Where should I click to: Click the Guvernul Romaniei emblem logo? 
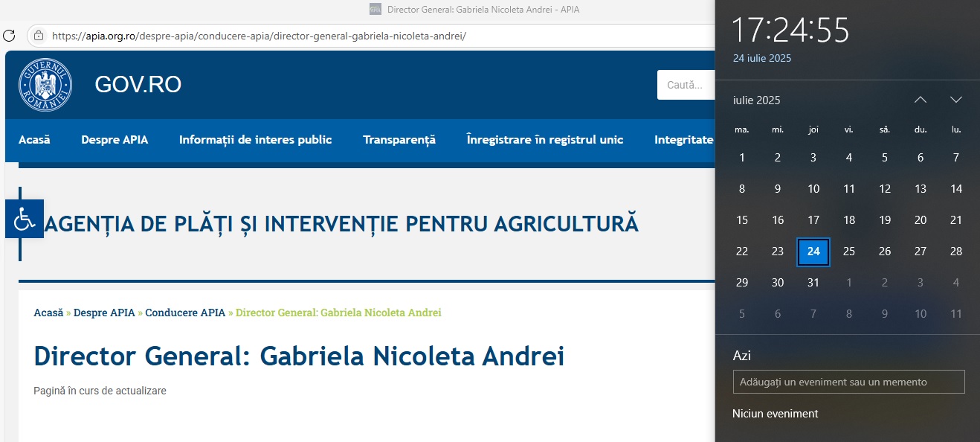pos(45,85)
